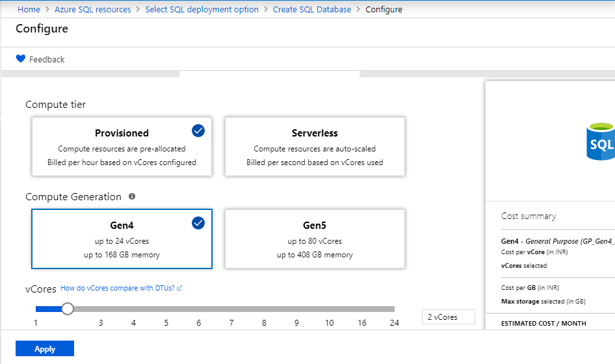Click the vCores slider tick label 16
This screenshot has width=615, height=364.
tap(361, 323)
